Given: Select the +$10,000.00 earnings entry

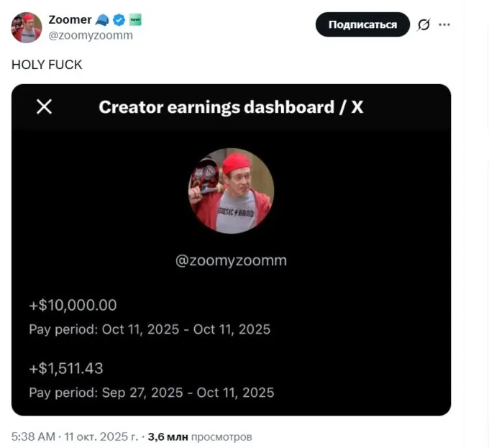Looking at the screenshot, I should point(73,305).
